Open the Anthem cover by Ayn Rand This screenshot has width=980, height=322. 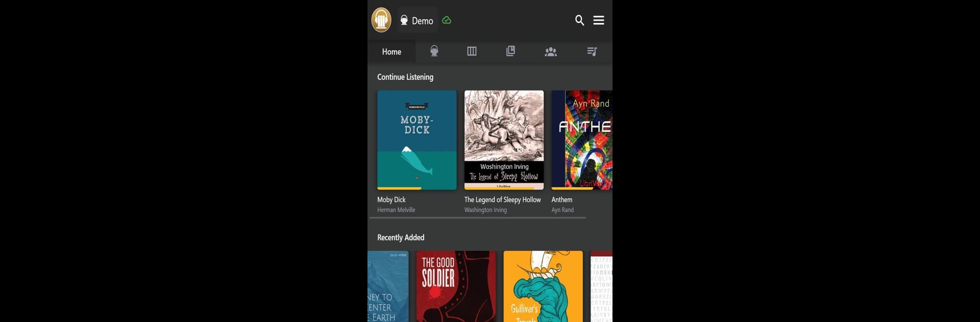tap(582, 140)
